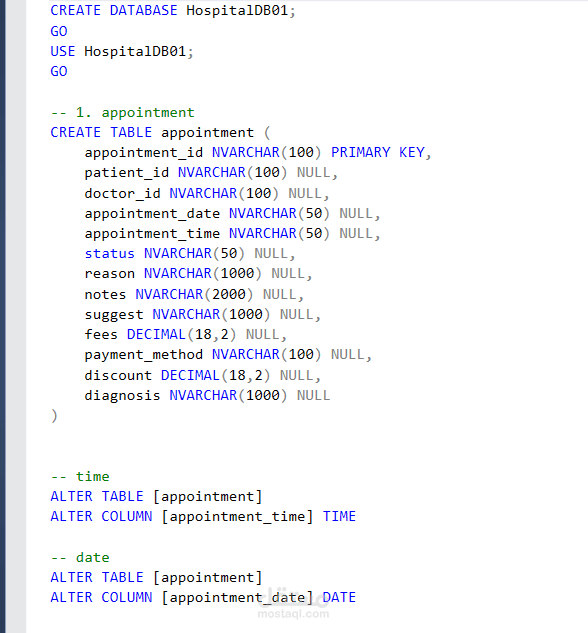Click the CREATE DATABASE keyword on first line
588x633 pixels.
(x=114, y=10)
